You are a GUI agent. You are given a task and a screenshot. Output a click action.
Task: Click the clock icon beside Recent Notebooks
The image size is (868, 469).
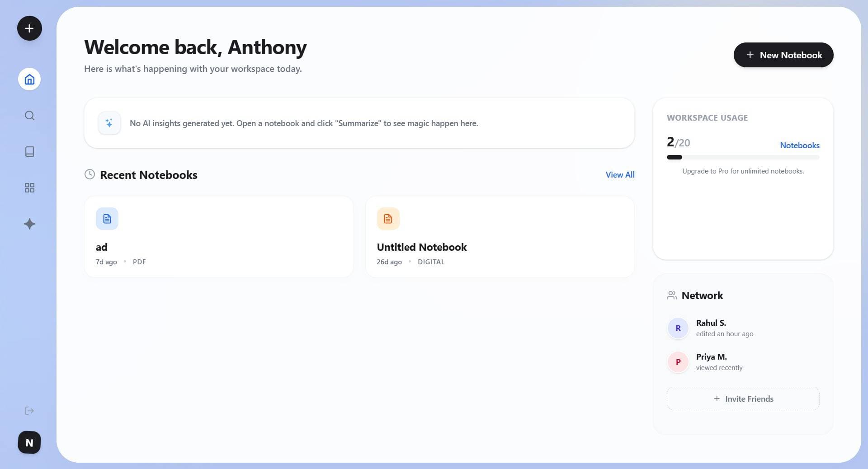[x=90, y=174]
